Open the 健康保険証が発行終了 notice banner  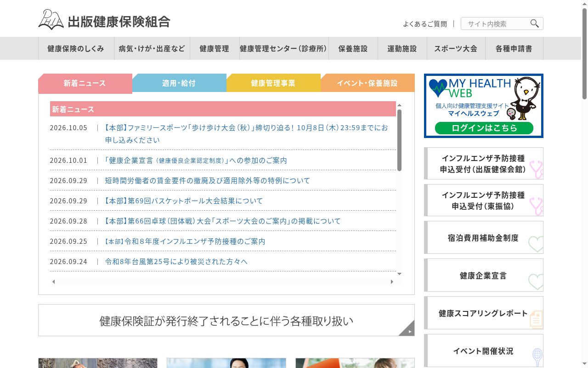(x=226, y=320)
